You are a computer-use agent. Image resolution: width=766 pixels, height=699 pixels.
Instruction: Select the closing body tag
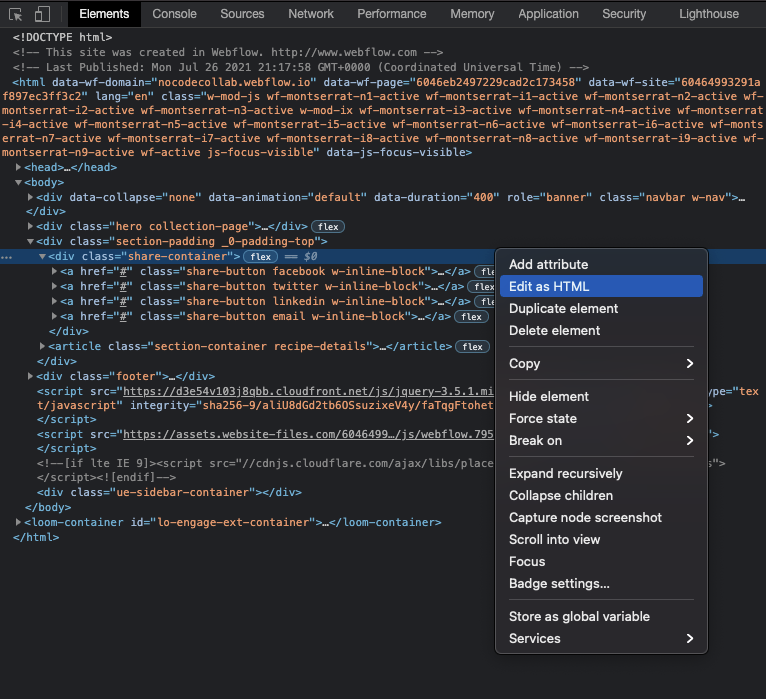pos(48,507)
